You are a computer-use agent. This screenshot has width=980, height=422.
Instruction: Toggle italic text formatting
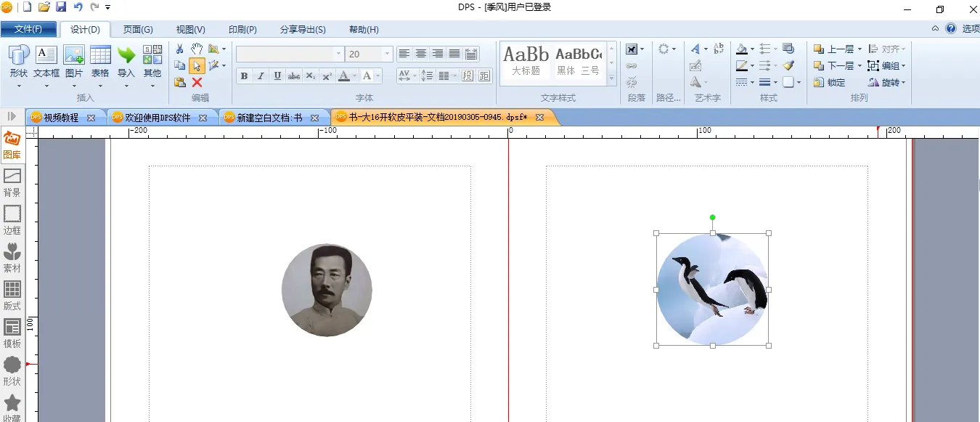(x=261, y=76)
